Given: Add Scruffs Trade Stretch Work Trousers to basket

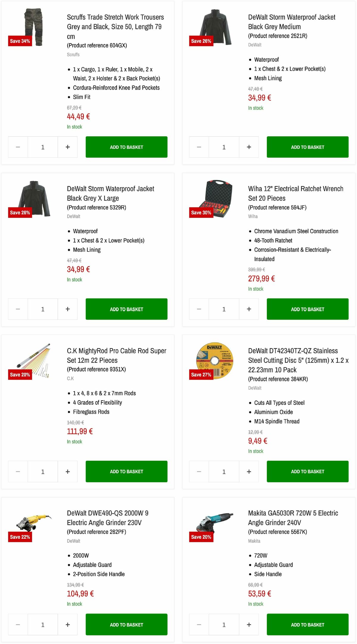Looking at the screenshot, I should (x=126, y=147).
